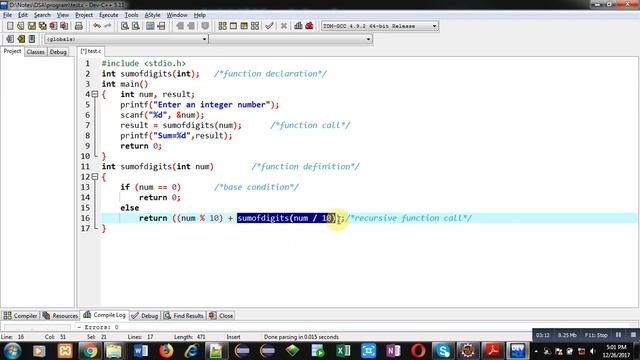640x360 pixels.
Task: Click the Open file toolbar icon
Action: pos(21,26)
